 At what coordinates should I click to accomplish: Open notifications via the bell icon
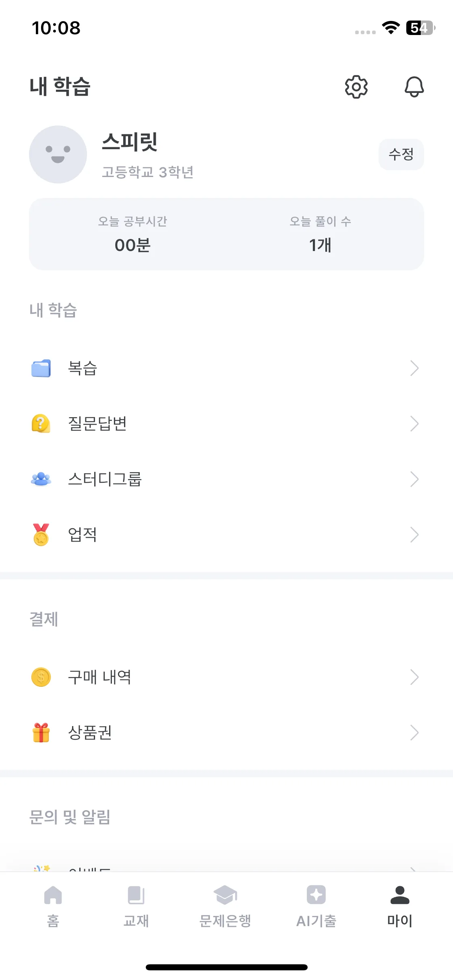pos(414,86)
